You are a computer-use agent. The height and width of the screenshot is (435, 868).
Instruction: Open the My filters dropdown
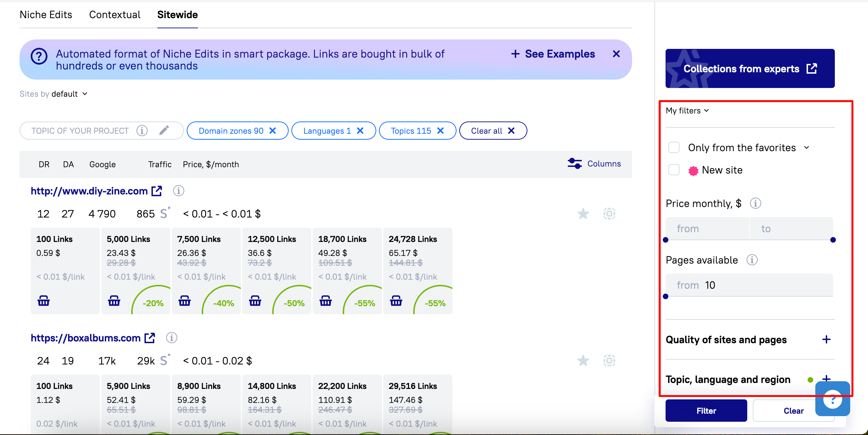[688, 111]
